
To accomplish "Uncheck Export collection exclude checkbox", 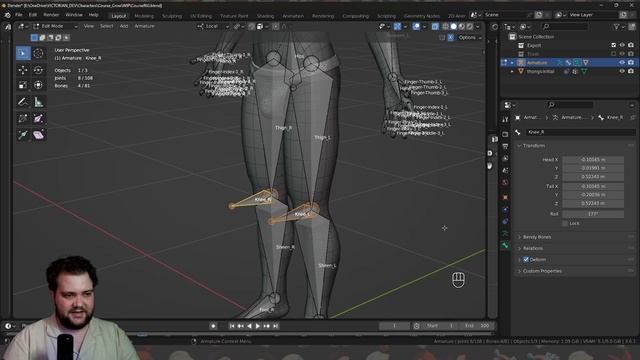I will (x=613, y=45).
